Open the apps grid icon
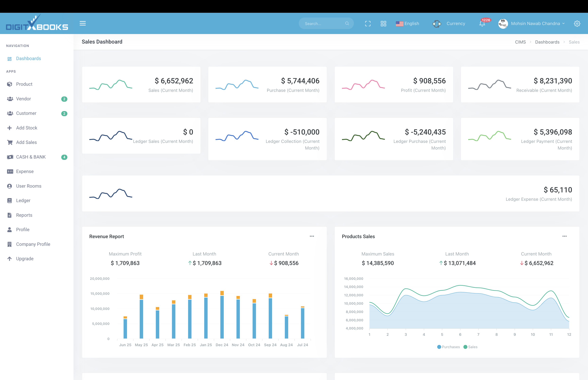588x380 pixels. tap(383, 24)
